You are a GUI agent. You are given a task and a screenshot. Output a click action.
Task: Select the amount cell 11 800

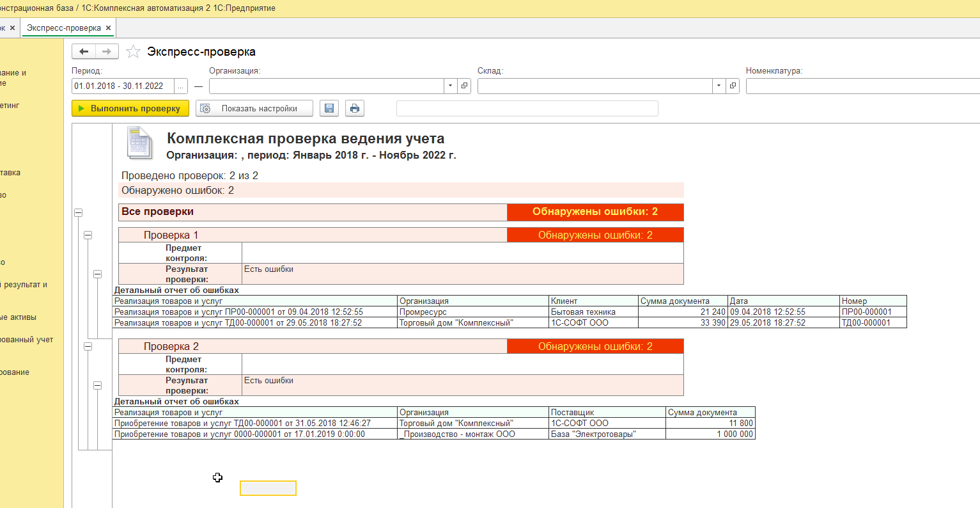(x=711, y=424)
